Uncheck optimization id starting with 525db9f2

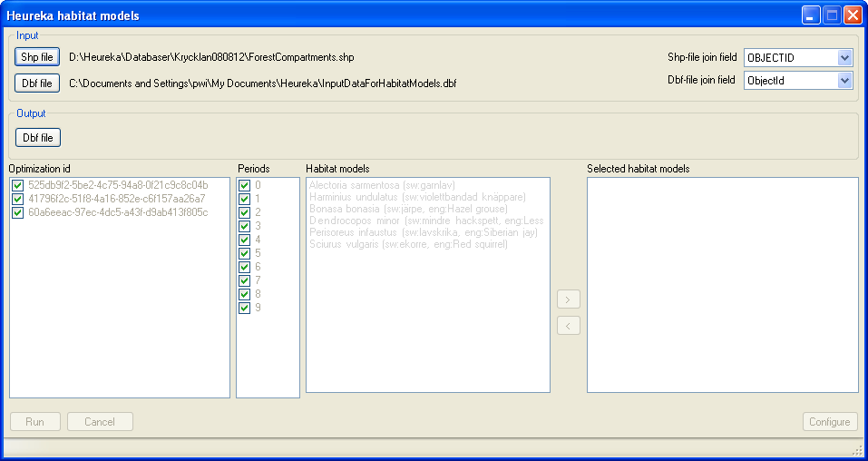tap(18, 186)
